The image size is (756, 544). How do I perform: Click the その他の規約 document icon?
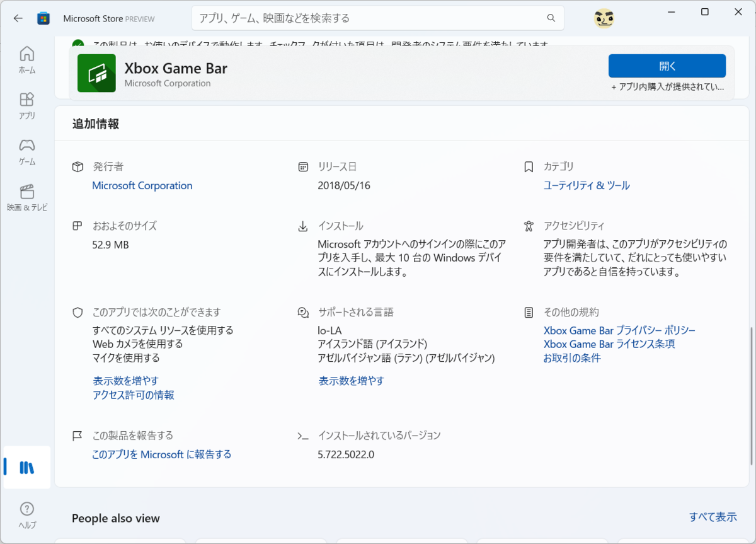(x=529, y=312)
